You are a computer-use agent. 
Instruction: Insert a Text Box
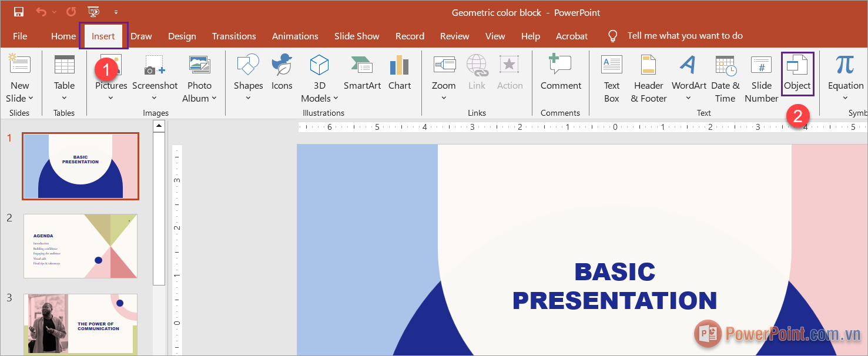pos(612,79)
